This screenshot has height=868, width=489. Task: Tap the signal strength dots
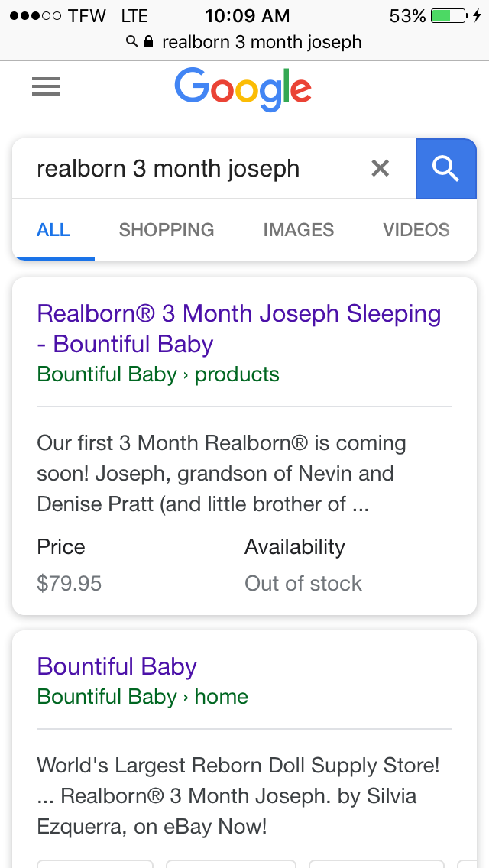coord(34,16)
